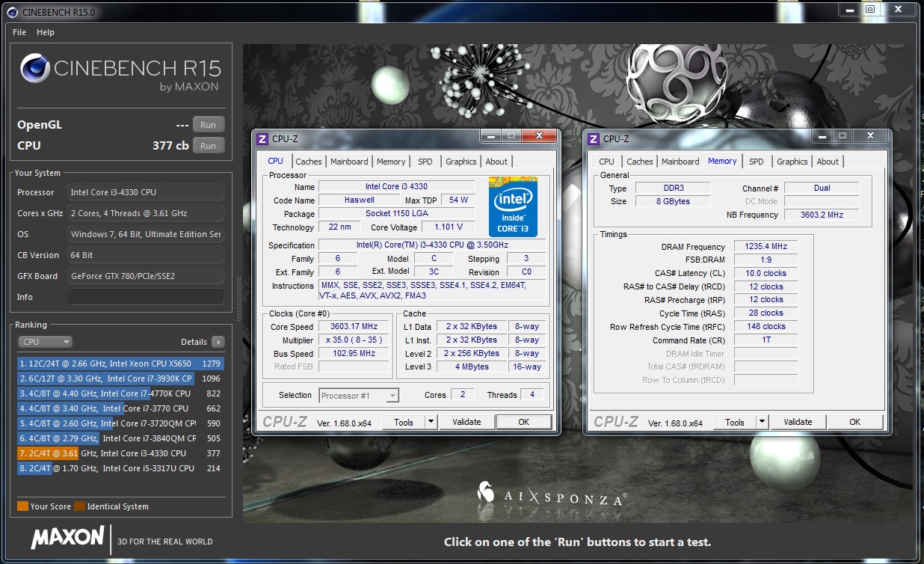Click the Z icon in left CPU-Z title bar
Screen dimensions: 924x564
[262, 138]
